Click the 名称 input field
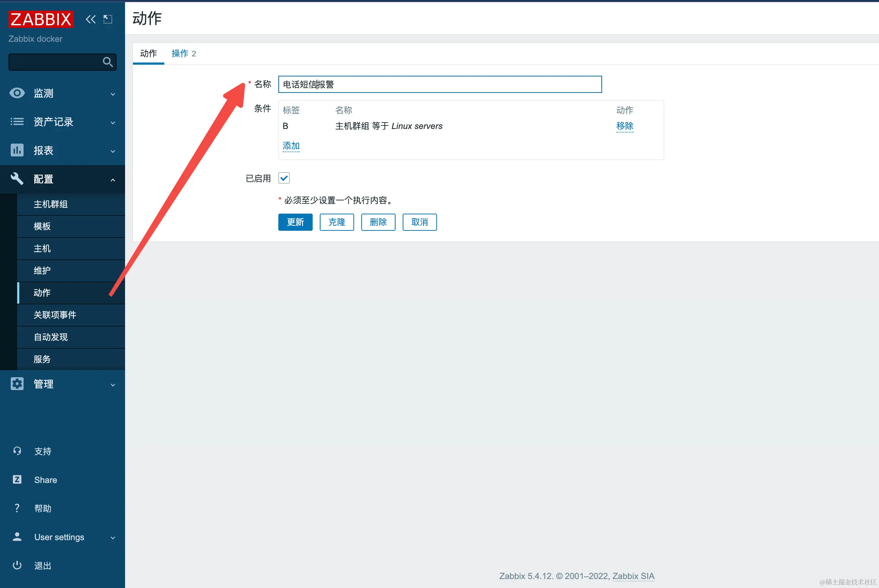 point(439,84)
